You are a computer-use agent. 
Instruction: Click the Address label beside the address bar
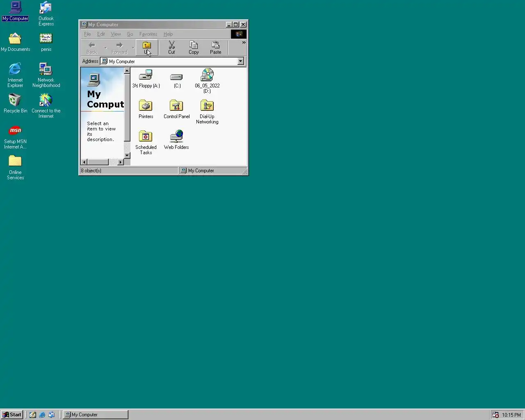90,61
